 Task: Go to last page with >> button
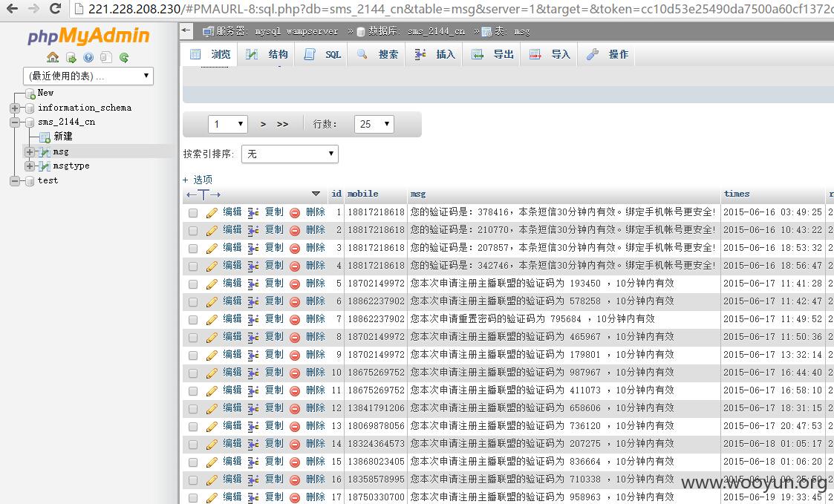click(x=282, y=124)
